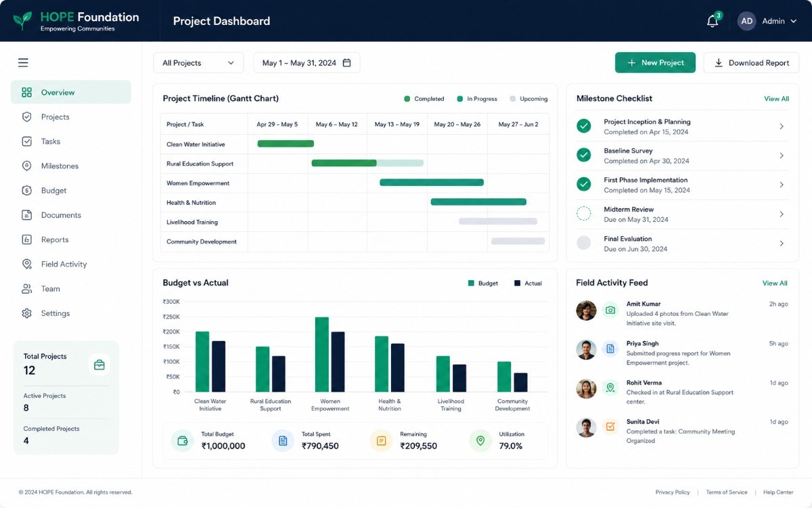This screenshot has height=508, width=812.
Task: Click the Team people icon
Action: (x=27, y=289)
